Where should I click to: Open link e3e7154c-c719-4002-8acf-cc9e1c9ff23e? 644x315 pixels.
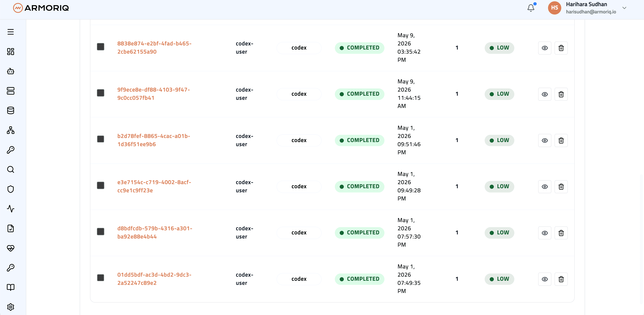[154, 186]
